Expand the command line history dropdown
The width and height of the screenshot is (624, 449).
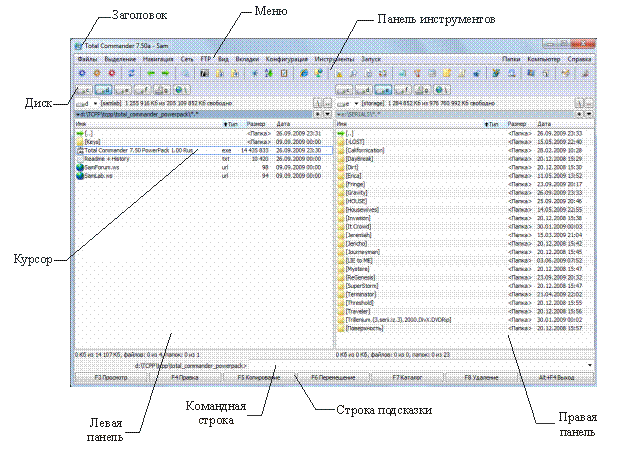click(589, 365)
